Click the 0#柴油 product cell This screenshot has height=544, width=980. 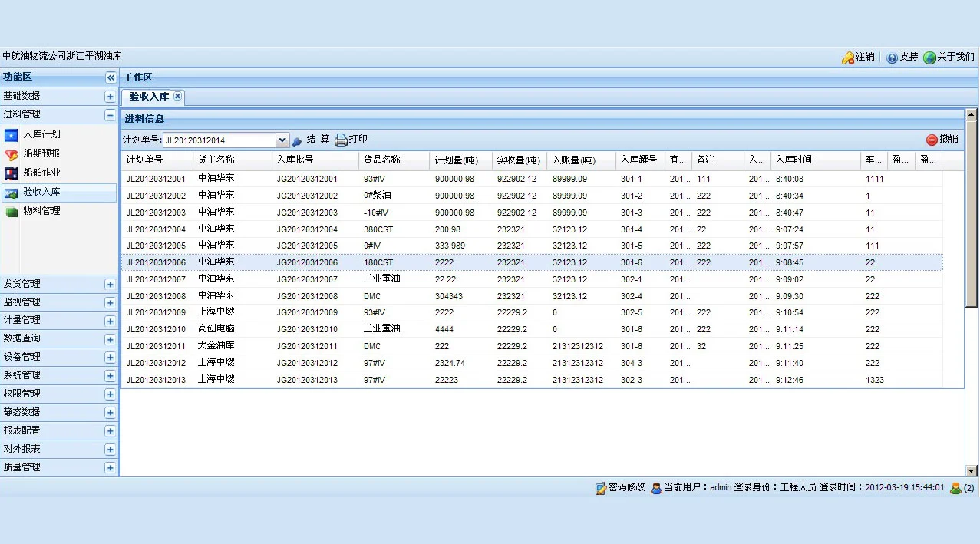tap(377, 196)
